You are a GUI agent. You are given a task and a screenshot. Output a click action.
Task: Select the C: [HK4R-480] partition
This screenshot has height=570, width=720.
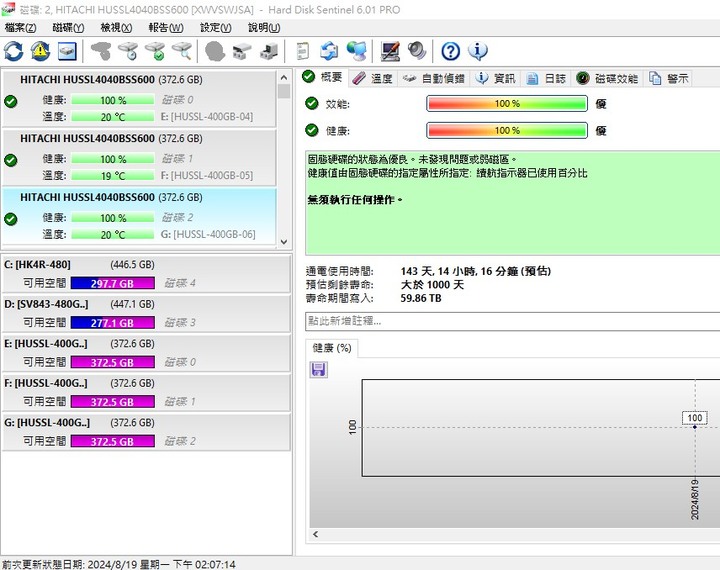[146, 274]
